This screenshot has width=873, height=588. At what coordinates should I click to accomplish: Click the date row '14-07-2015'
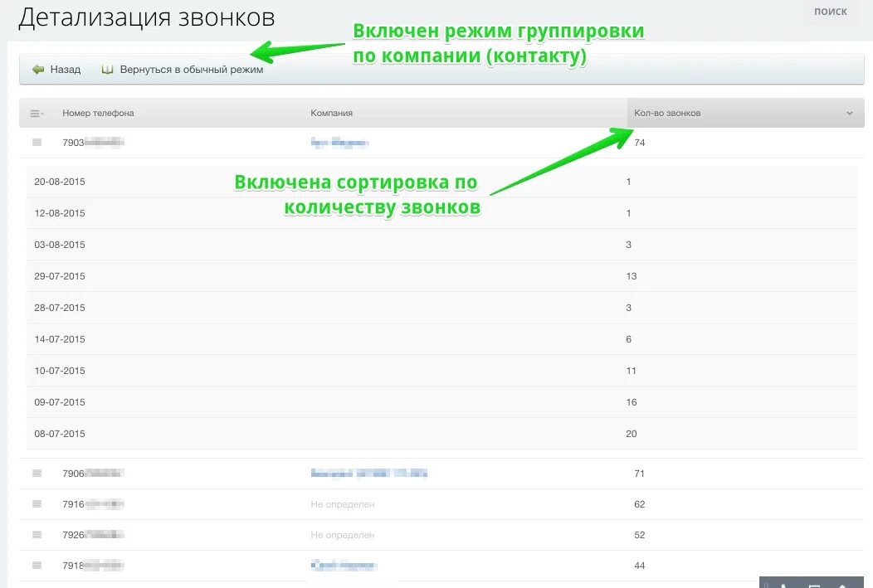point(441,339)
